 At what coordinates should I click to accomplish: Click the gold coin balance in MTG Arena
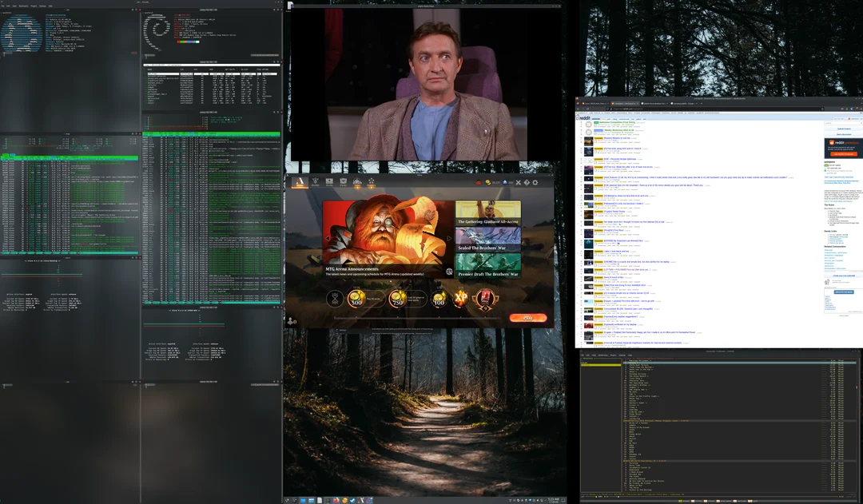pyautogui.click(x=488, y=182)
